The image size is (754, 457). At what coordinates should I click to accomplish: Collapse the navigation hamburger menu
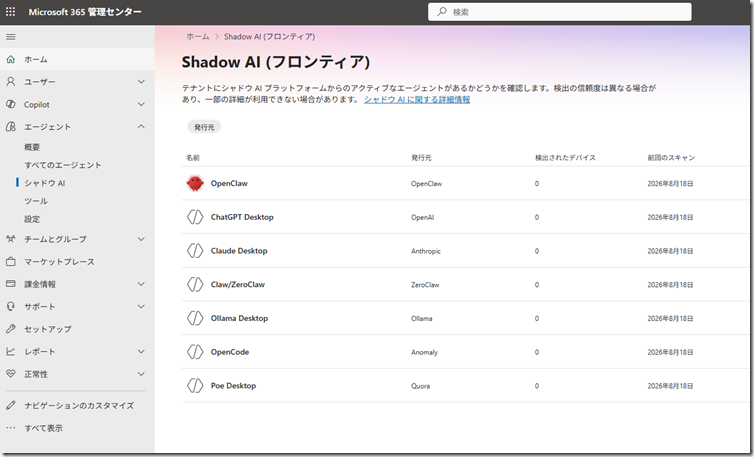click(11, 37)
